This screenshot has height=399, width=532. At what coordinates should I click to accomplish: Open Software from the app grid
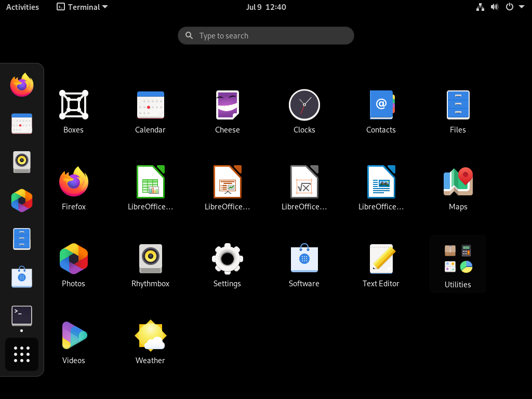coord(304,259)
